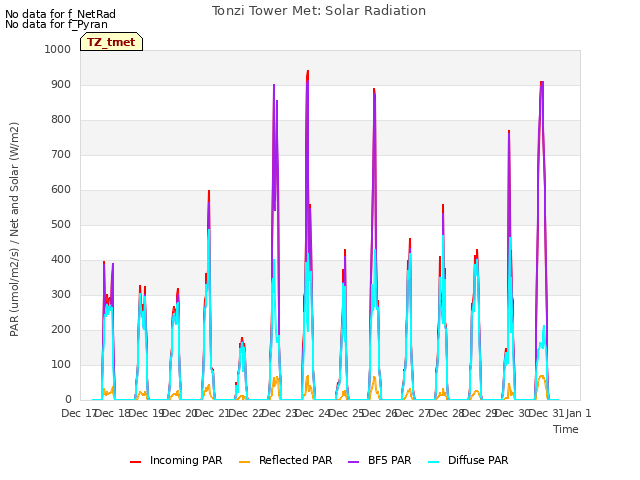
Task: Click the Dec 29 x-axis tick label
Action: click(x=480, y=413)
